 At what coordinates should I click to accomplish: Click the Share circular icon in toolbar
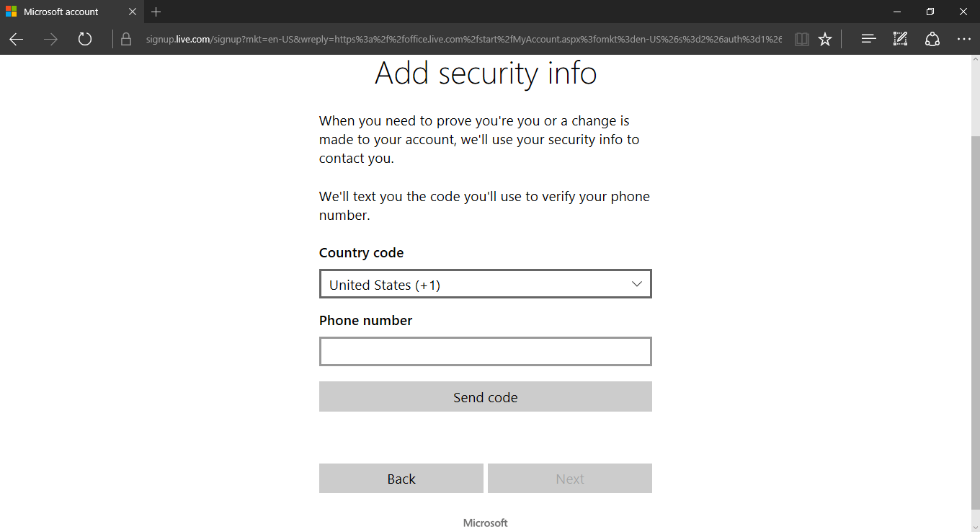point(932,40)
